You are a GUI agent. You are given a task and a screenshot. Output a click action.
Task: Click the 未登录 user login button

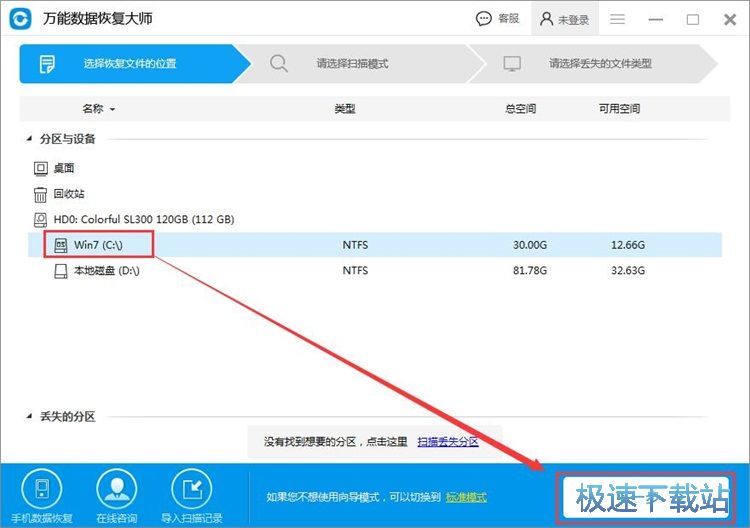[x=564, y=19]
